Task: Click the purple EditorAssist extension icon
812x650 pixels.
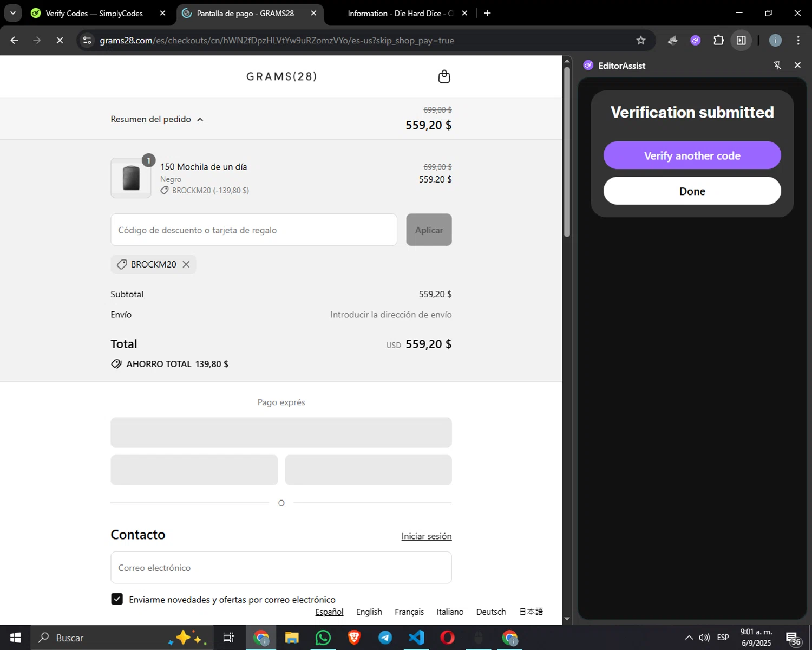Action: pyautogui.click(x=696, y=40)
